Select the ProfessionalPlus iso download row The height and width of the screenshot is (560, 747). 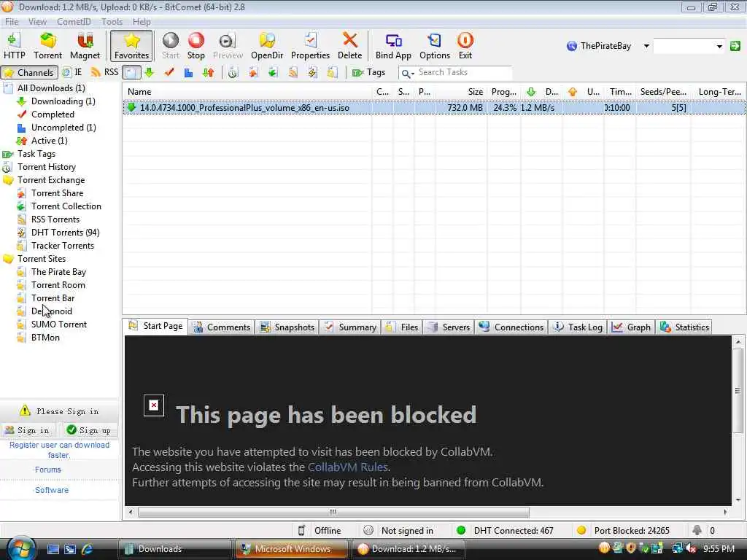tap(434, 108)
